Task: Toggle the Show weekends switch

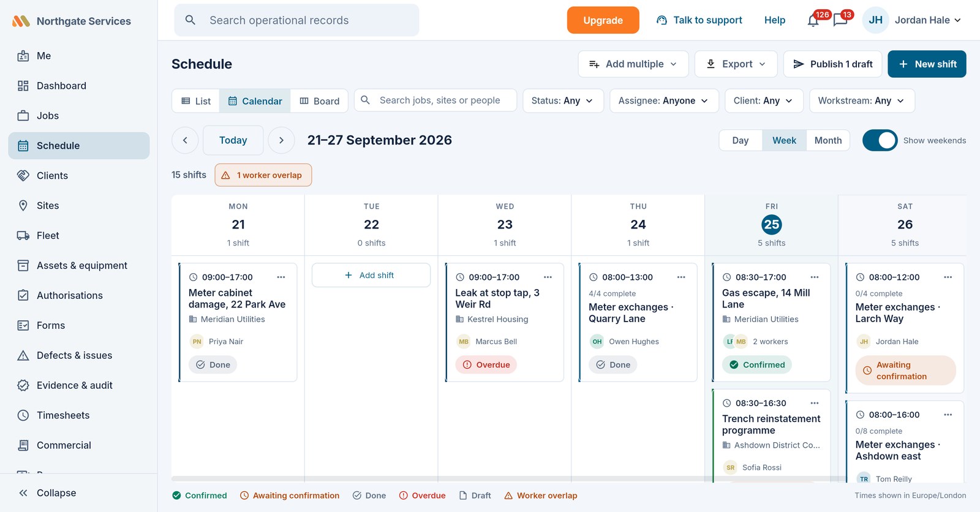Action: point(880,140)
